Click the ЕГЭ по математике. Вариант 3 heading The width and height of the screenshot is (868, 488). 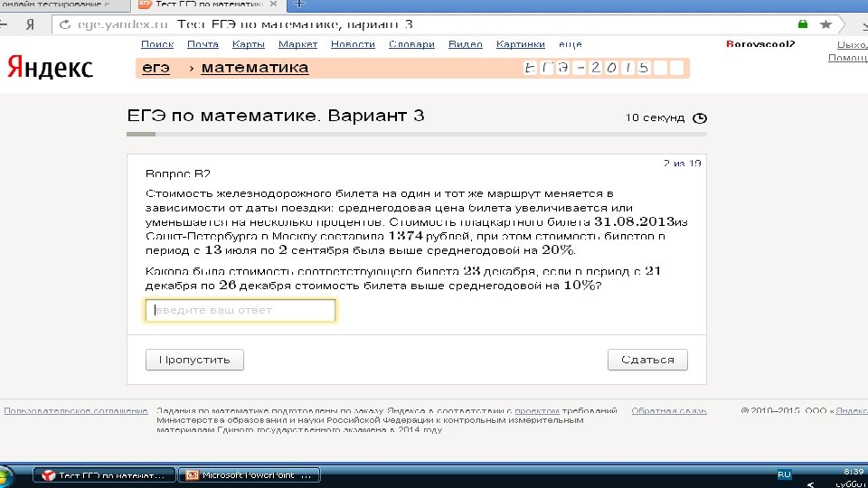click(276, 116)
